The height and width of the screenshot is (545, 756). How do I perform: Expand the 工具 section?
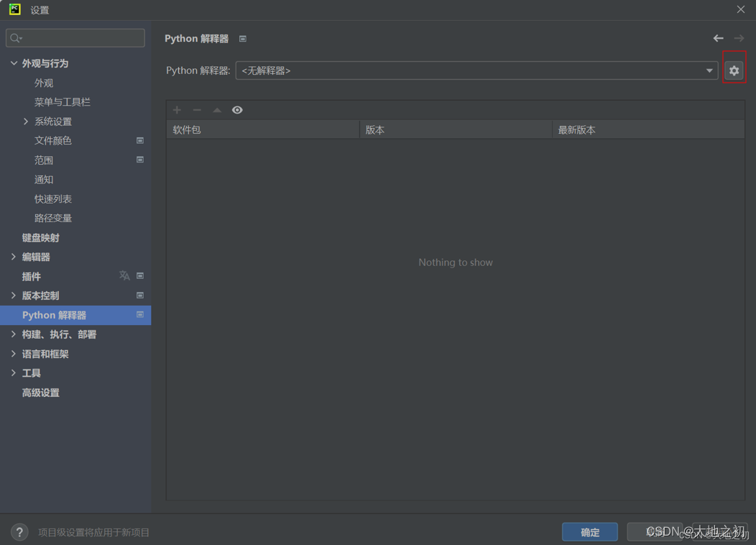click(x=14, y=373)
